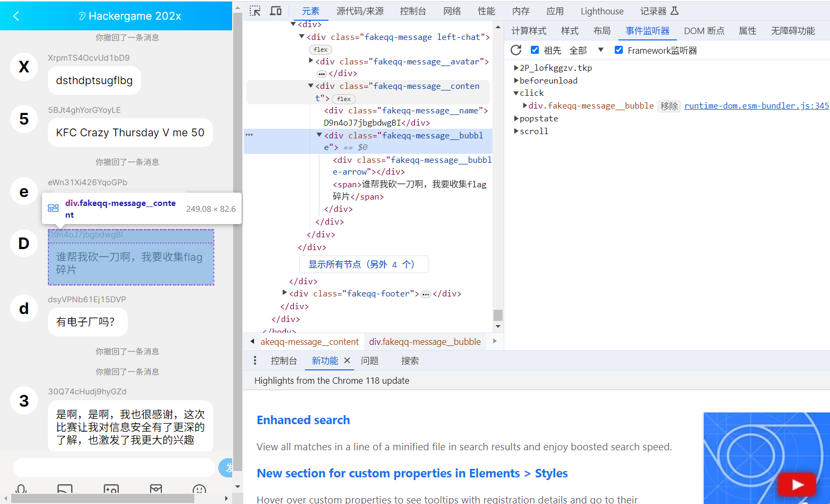Click the avatar labeled 5

pyautogui.click(x=24, y=119)
